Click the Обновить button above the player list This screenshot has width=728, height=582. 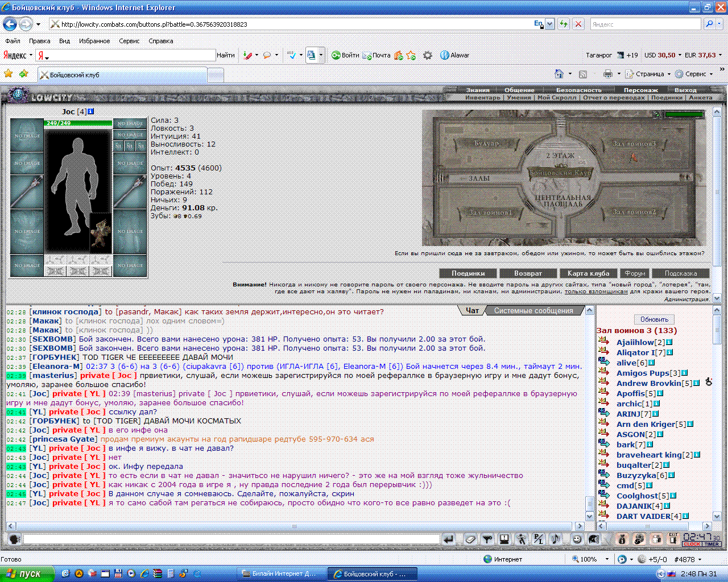(x=654, y=319)
